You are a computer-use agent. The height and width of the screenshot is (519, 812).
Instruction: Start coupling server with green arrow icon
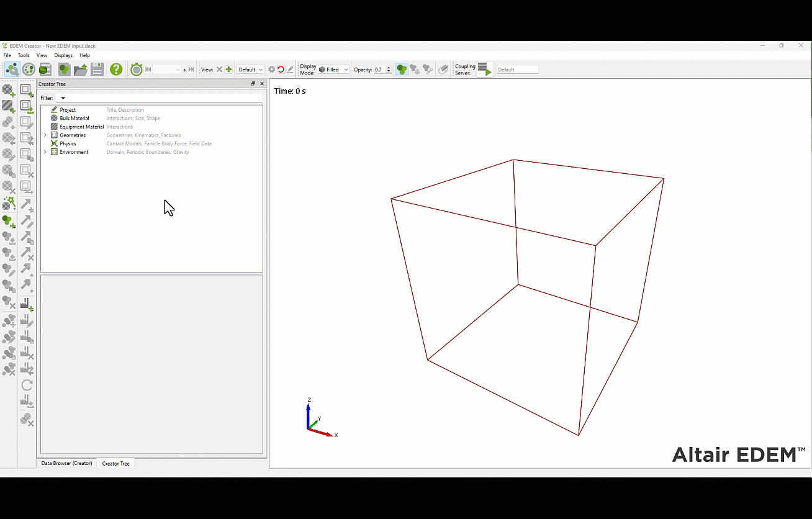485,70
